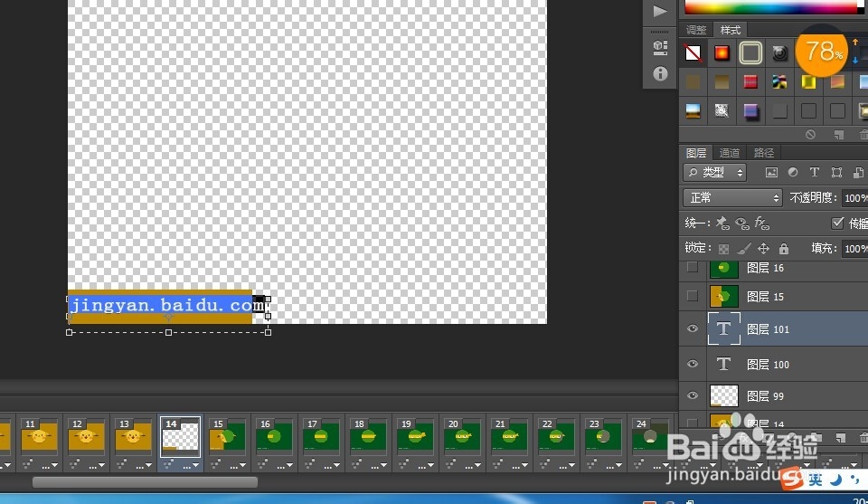
Task: Apply the yellow bevel style
Action: pos(808,82)
